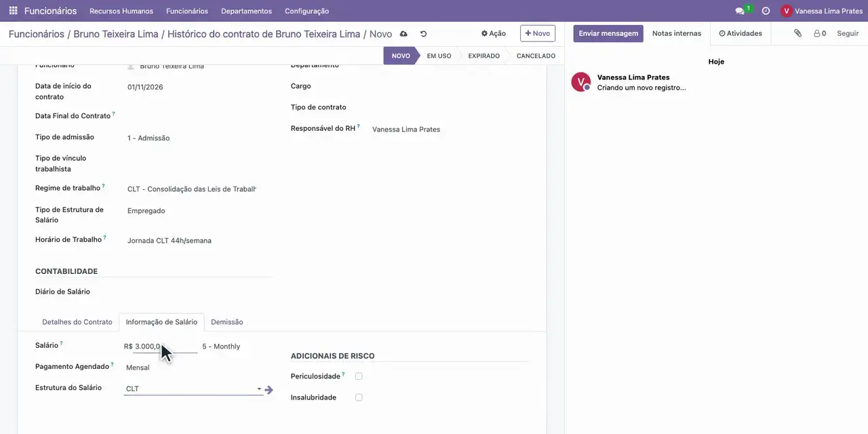The width and height of the screenshot is (868, 434).
Task: Open the Ação actions dropdown
Action: [x=494, y=33]
